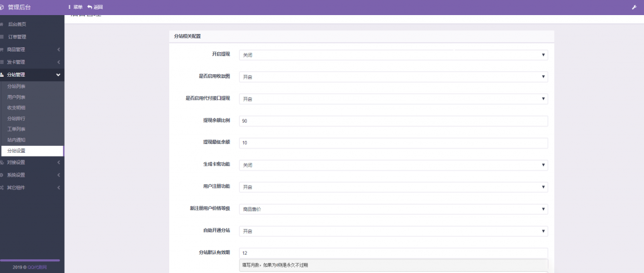Open 后台首页 in the sidebar
The width and height of the screenshot is (644, 273).
pos(32,25)
